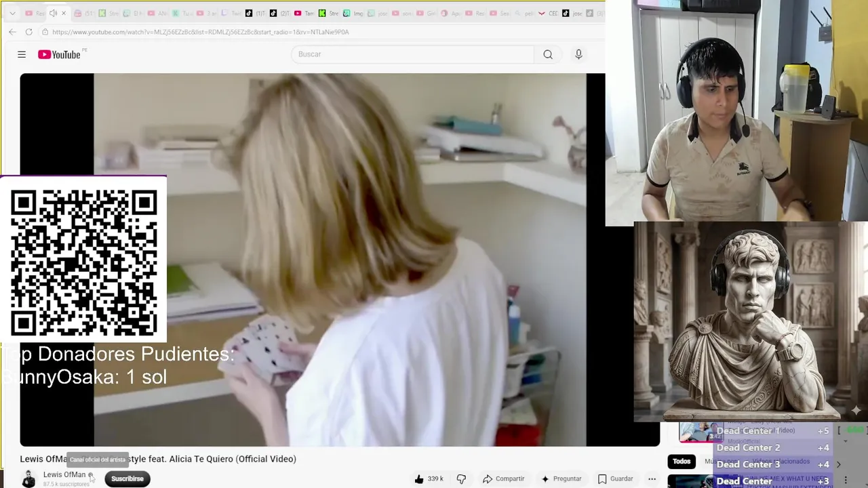Click the 'Dead Center 3' overlay row

pos(772,464)
